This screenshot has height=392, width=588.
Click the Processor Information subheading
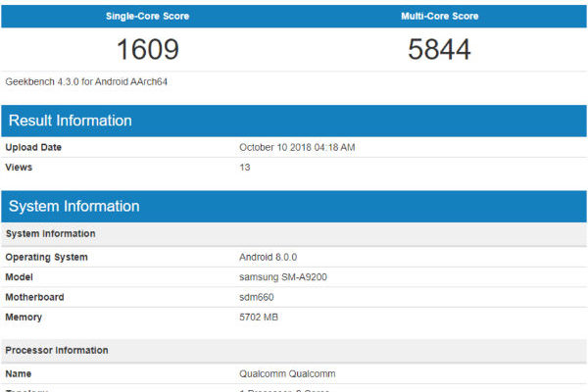point(294,351)
